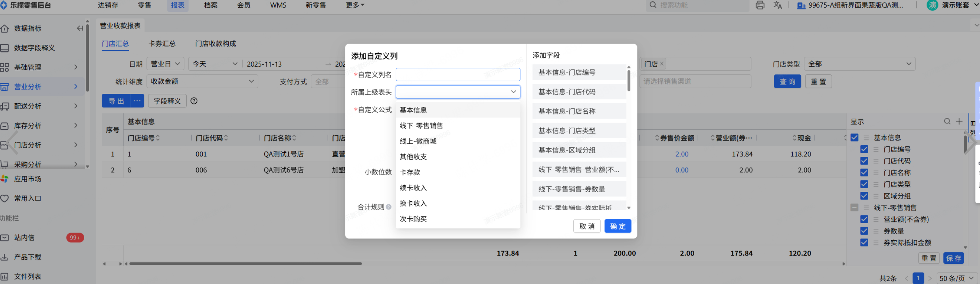Select 线上-微商城 in dropdown list

pos(458,141)
